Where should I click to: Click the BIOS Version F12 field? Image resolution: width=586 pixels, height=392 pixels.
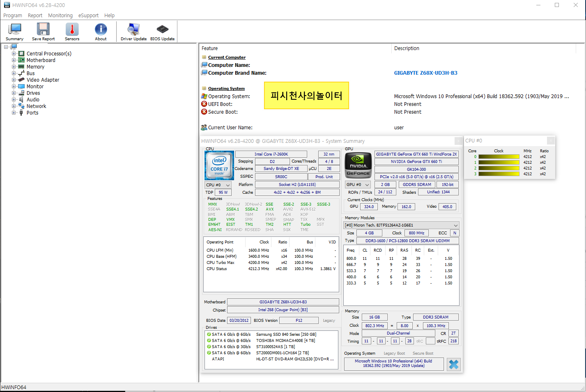(299, 321)
